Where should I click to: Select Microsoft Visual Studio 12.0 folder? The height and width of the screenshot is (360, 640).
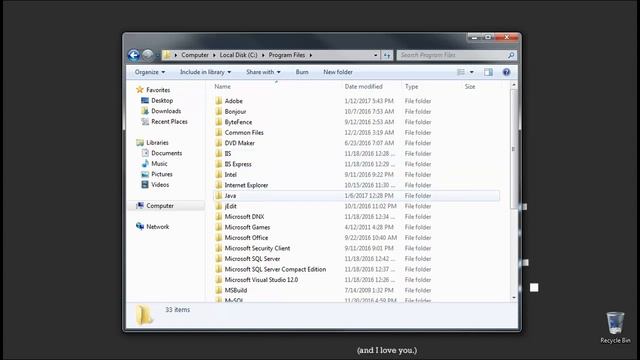tap(261, 280)
